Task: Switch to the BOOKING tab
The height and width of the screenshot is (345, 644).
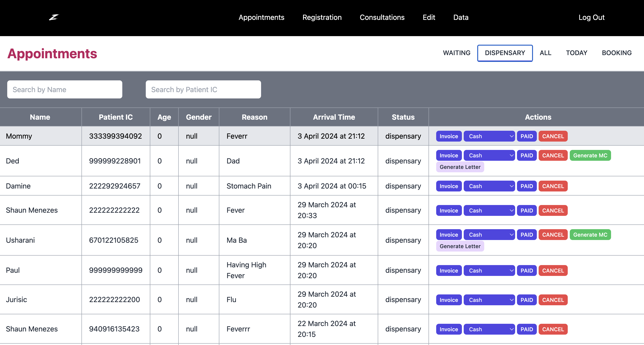Action: [x=616, y=53]
